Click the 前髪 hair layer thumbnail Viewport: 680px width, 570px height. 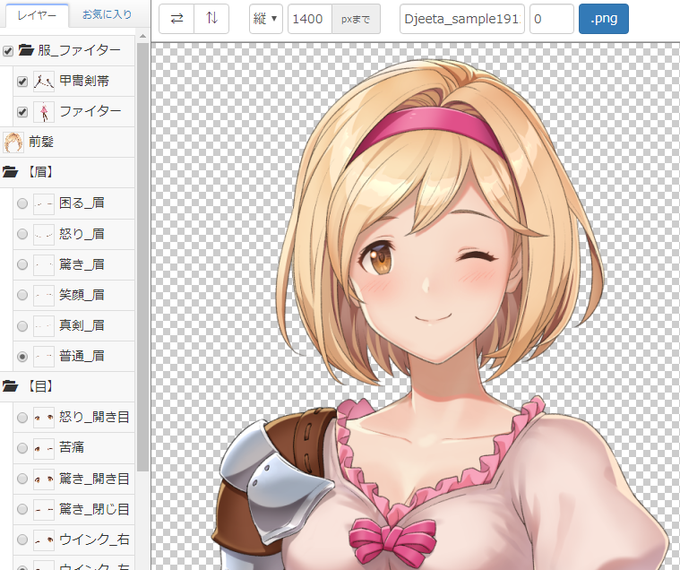13,142
